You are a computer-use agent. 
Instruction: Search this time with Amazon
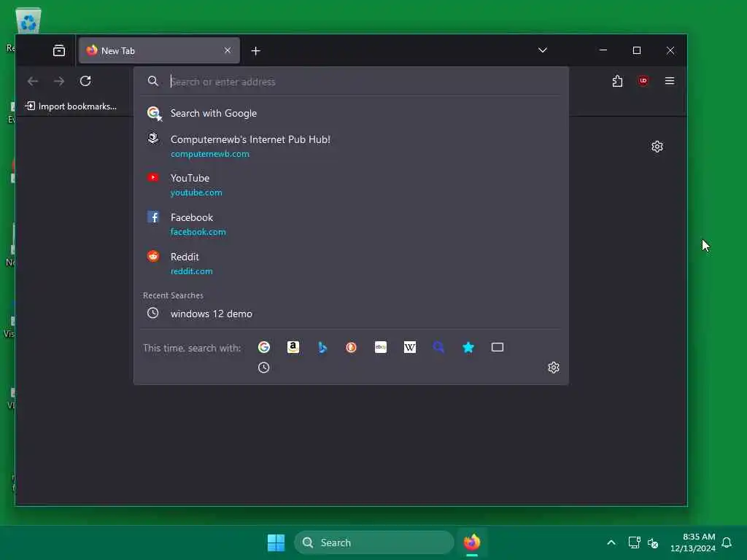(x=293, y=347)
